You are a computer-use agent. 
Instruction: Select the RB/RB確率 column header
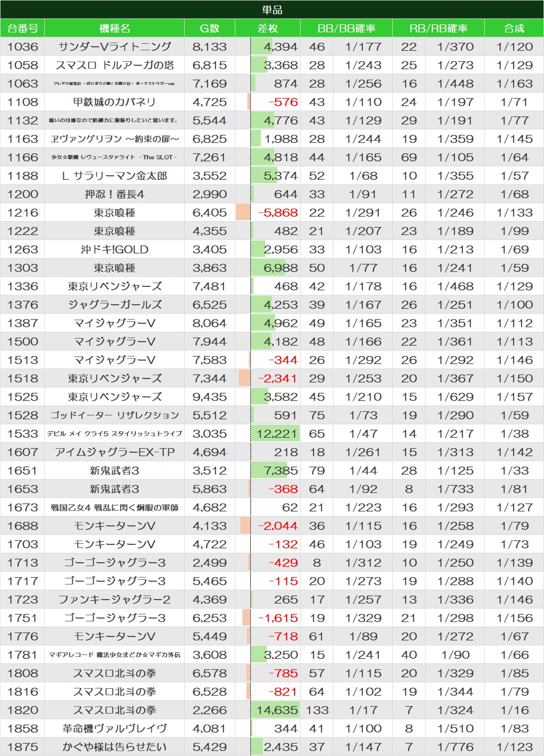point(438,28)
